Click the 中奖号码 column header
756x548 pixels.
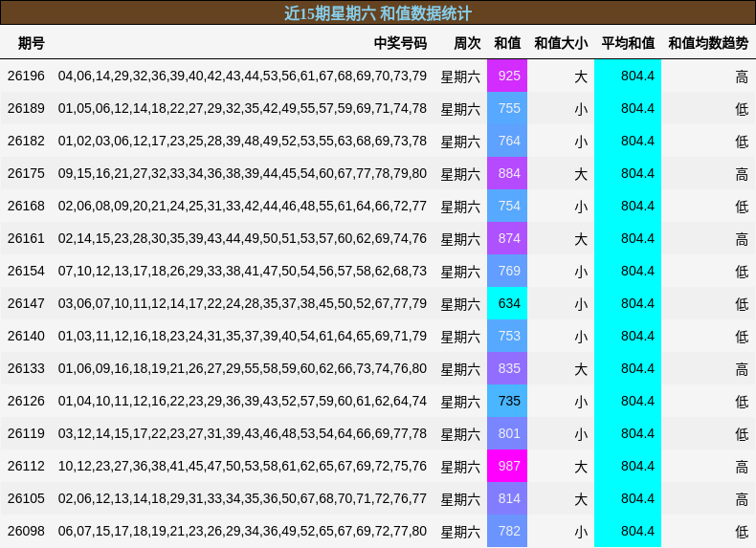point(400,43)
